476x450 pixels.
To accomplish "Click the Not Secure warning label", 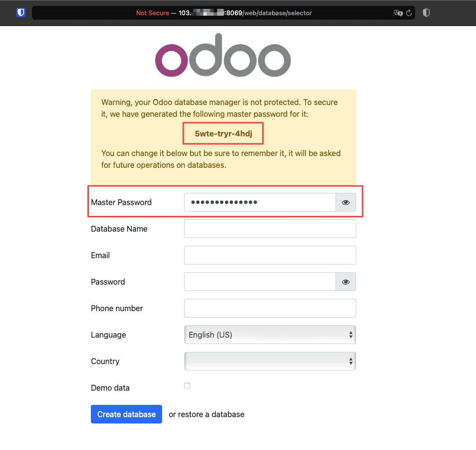I will coord(152,13).
